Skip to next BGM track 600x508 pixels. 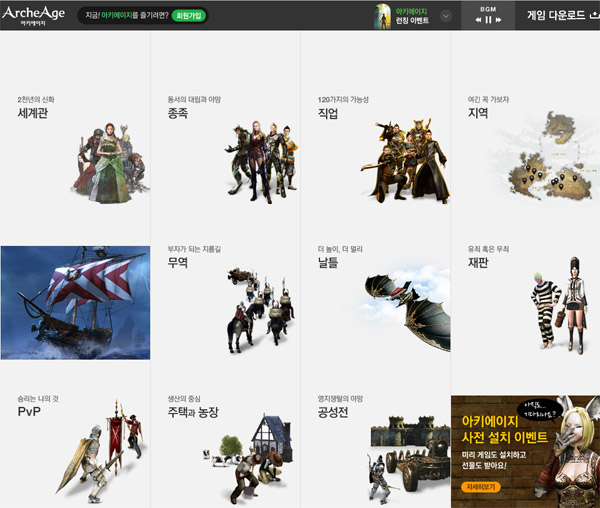(x=498, y=20)
